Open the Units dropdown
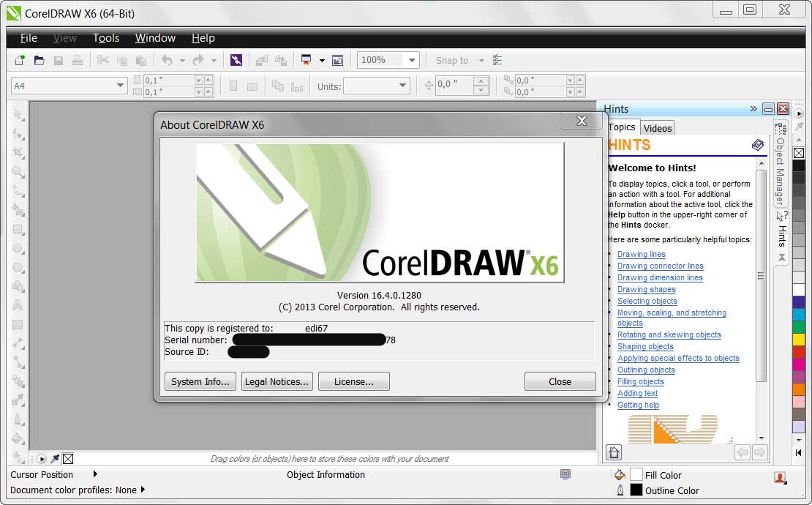Screen dimensions: 812x505 402,86
